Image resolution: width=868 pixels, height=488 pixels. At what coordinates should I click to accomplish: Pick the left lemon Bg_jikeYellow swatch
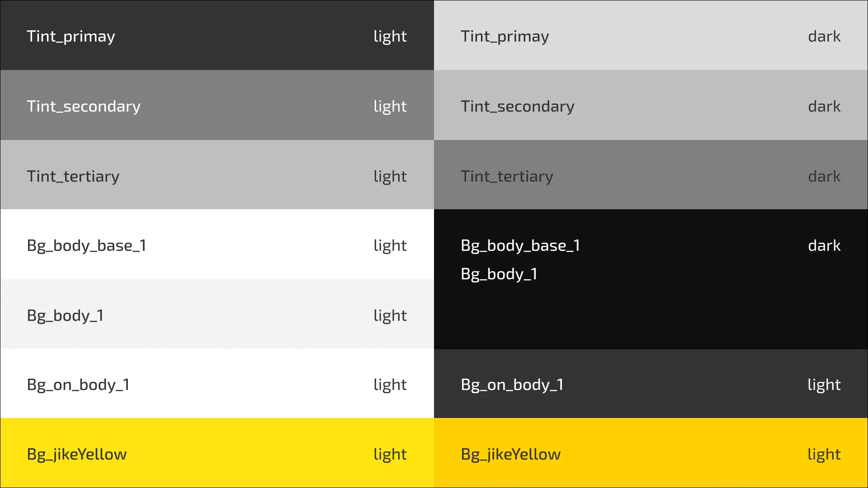(217, 453)
